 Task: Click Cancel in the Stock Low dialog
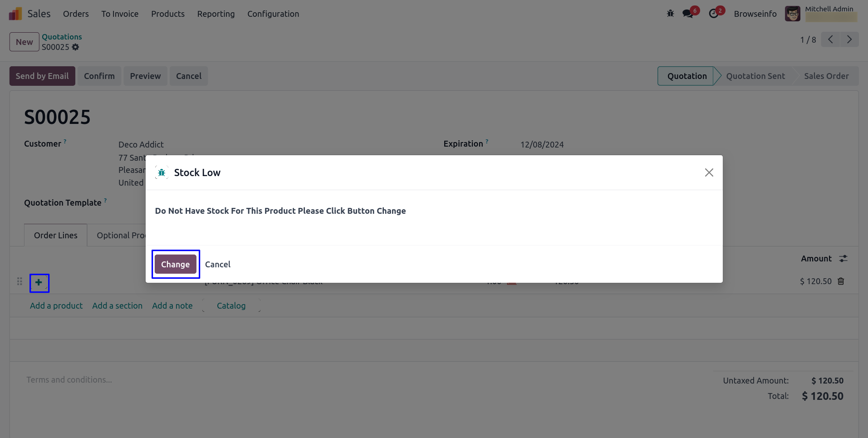click(218, 264)
